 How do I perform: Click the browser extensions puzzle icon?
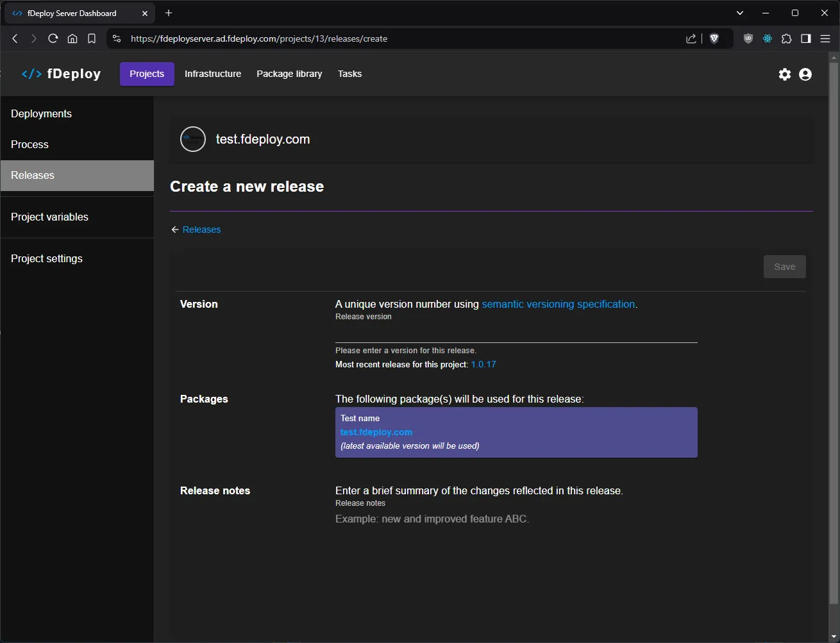click(787, 38)
